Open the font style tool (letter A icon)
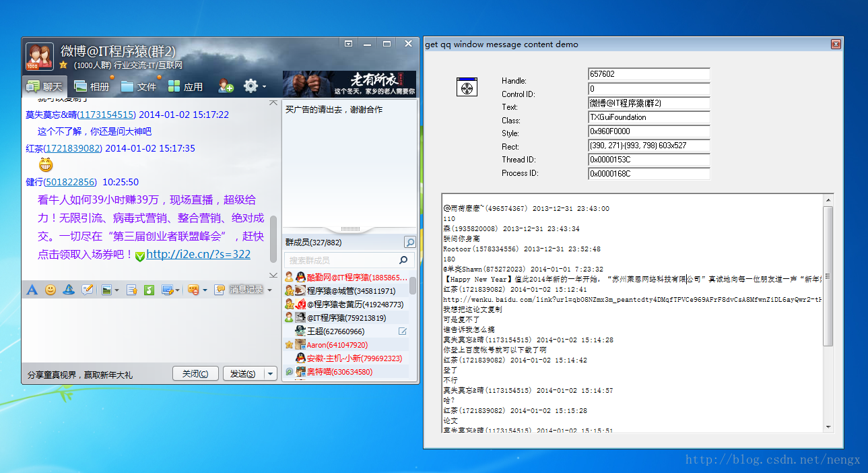The image size is (868, 473). 32,290
